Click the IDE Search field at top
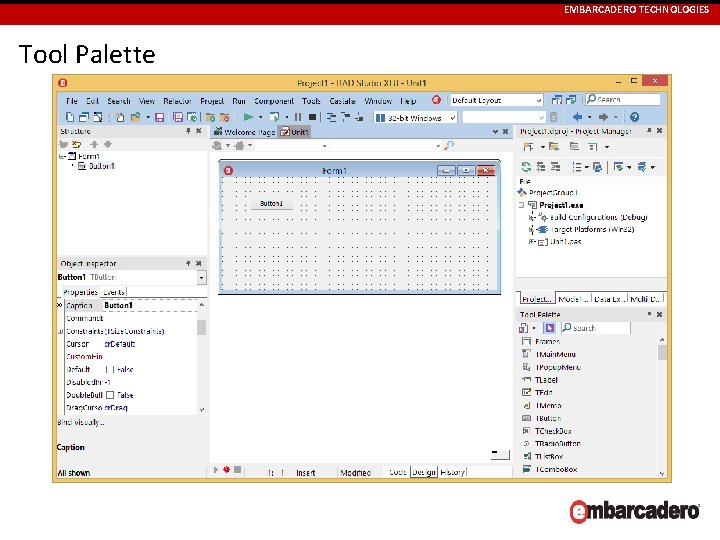This screenshot has width=720, height=540. click(623, 99)
